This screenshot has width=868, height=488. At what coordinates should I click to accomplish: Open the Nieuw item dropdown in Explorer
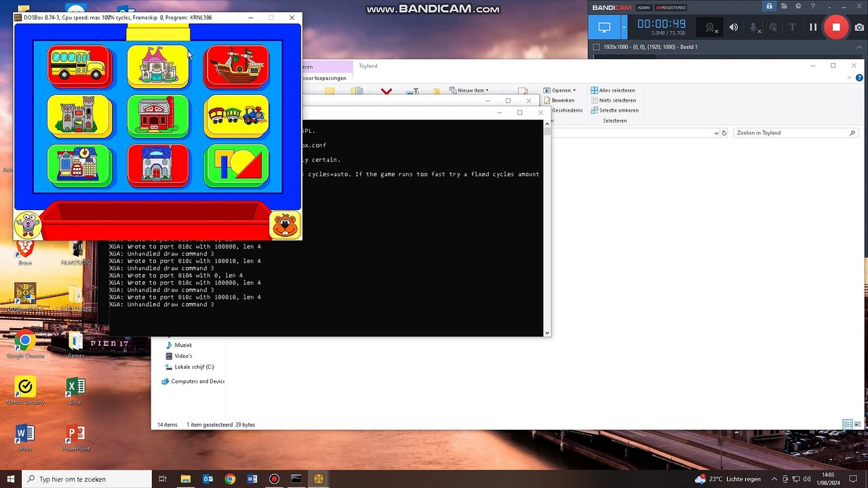469,90
